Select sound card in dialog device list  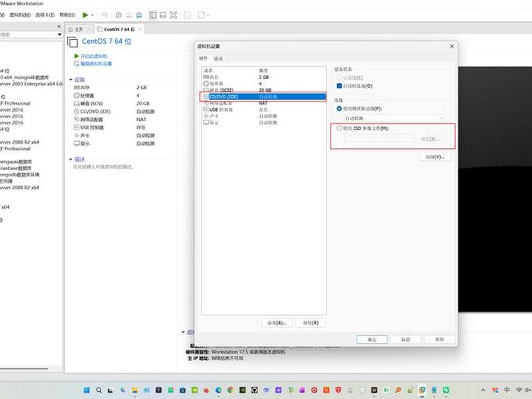(x=264, y=116)
